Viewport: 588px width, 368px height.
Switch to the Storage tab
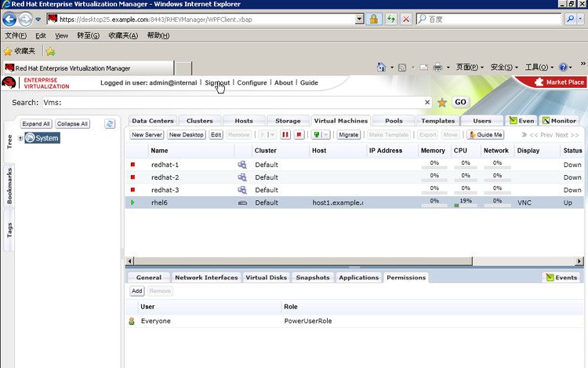(x=288, y=121)
